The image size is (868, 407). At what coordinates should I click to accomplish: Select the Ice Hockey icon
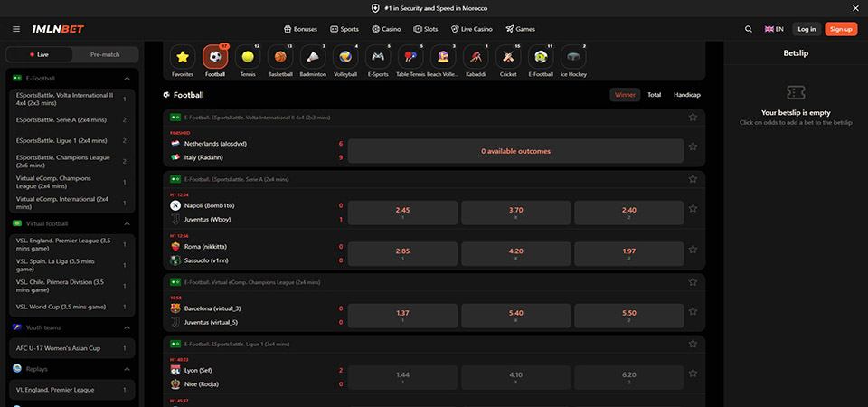573,56
